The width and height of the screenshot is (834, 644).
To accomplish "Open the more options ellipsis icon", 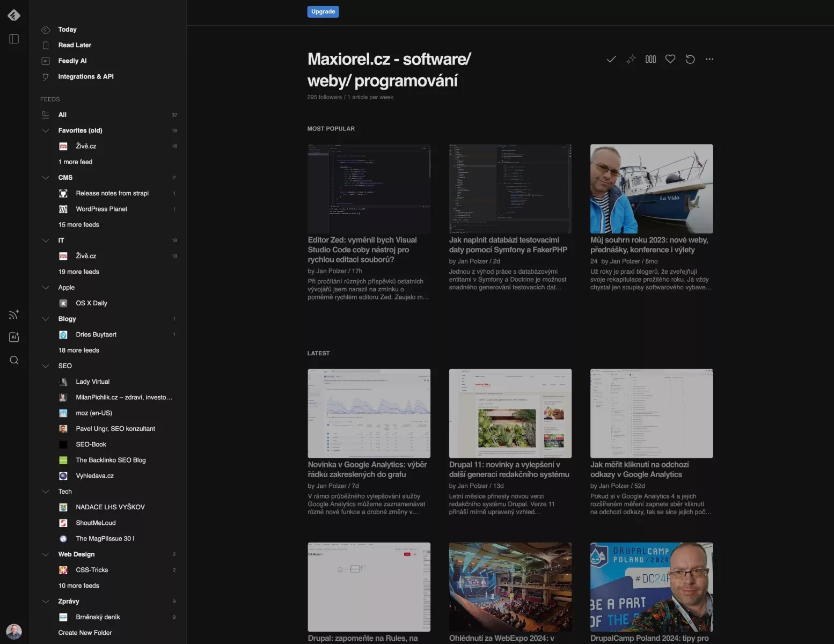I will pos(709,59).
